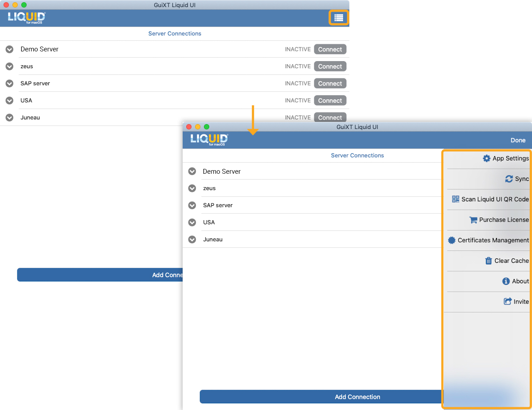Expand Demo Server chevron in the back window
The image size is (532, 410).
click(x=10, y=49)
